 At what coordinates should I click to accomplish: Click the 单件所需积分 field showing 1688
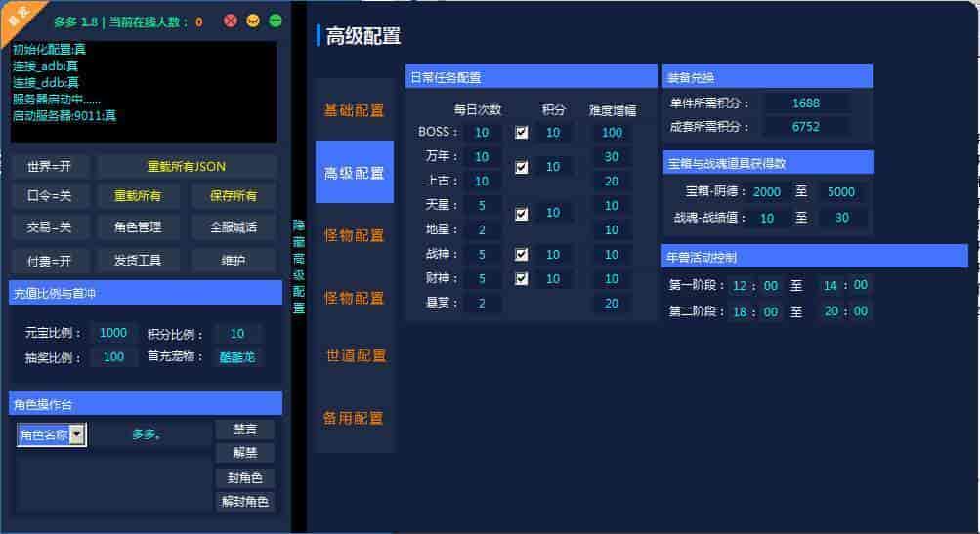point(806,103)
